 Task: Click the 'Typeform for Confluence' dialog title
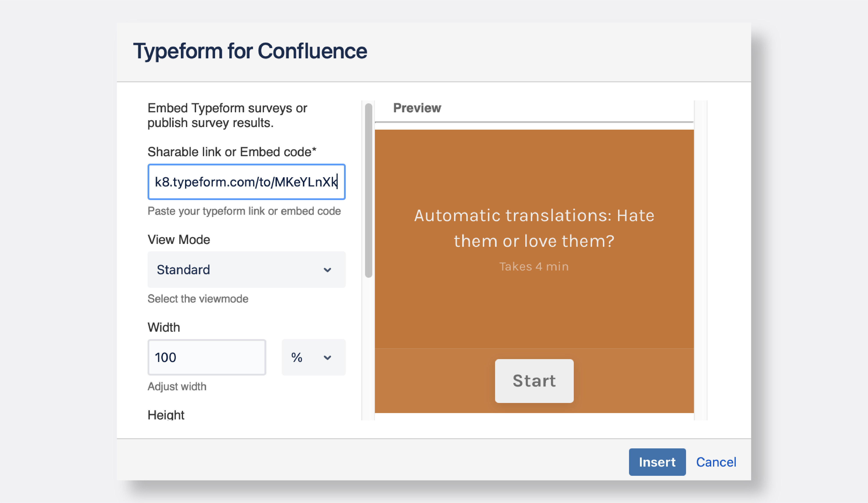[x=250, y=51]
